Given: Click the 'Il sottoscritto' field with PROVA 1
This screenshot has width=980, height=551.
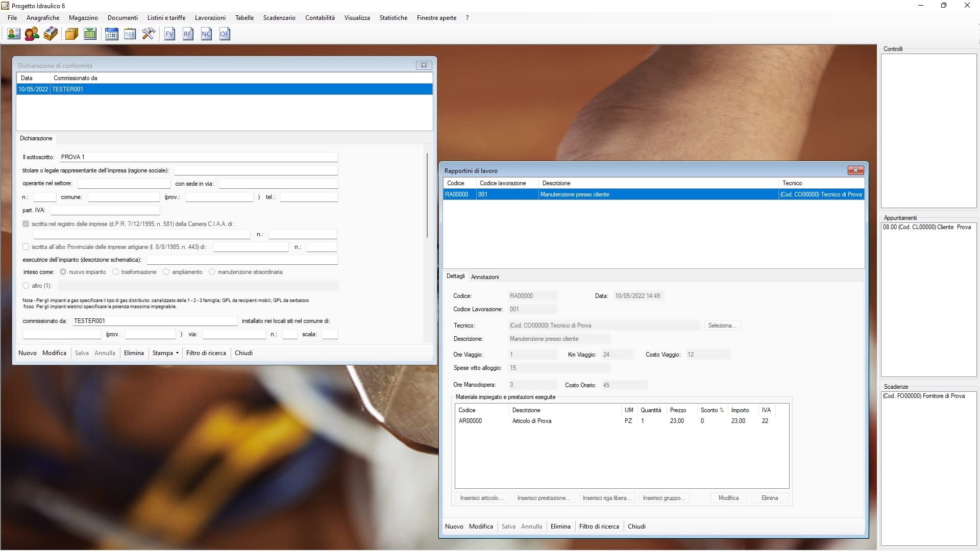Looking at the screenshot, I should tap(198, 157).
